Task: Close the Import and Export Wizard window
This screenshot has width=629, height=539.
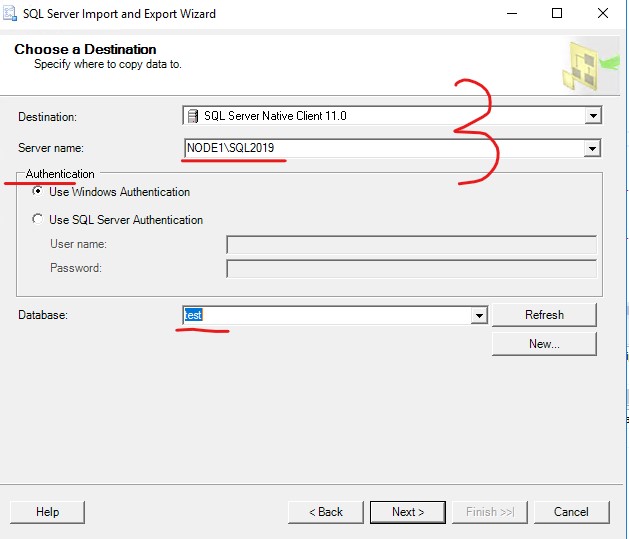Action: pyautogui.click(x=603, y=13)
